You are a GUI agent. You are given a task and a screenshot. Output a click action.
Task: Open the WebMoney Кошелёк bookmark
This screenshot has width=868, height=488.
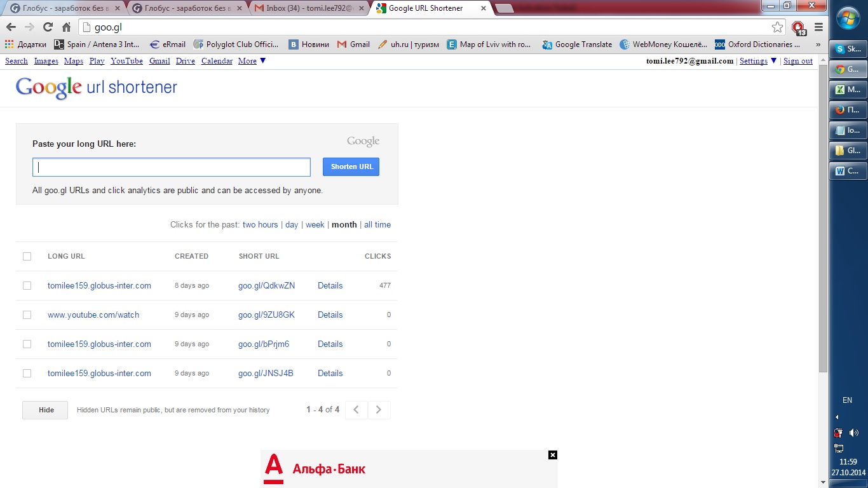[x=663, y=44]
